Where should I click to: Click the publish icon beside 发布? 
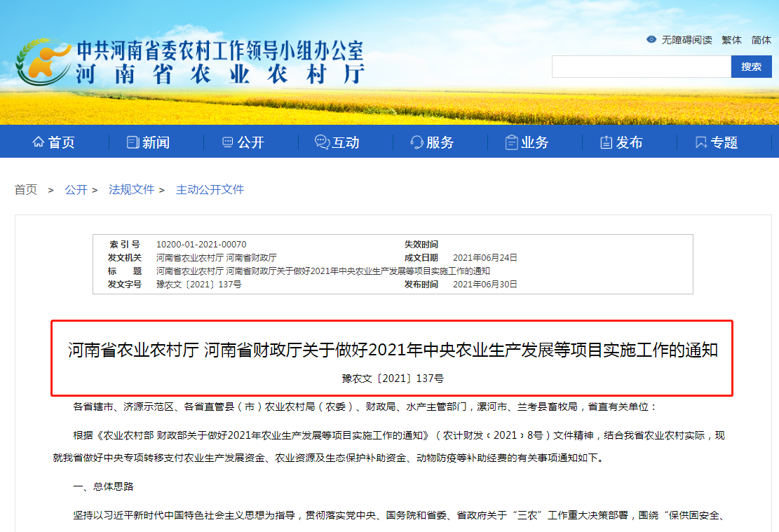pyautogui.click(x=604, y=142)
